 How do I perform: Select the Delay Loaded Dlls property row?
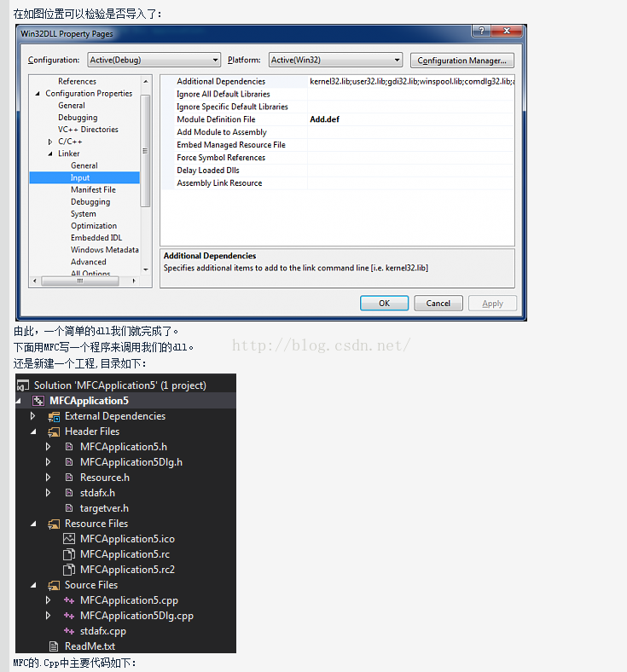click(x=338, y=171)
